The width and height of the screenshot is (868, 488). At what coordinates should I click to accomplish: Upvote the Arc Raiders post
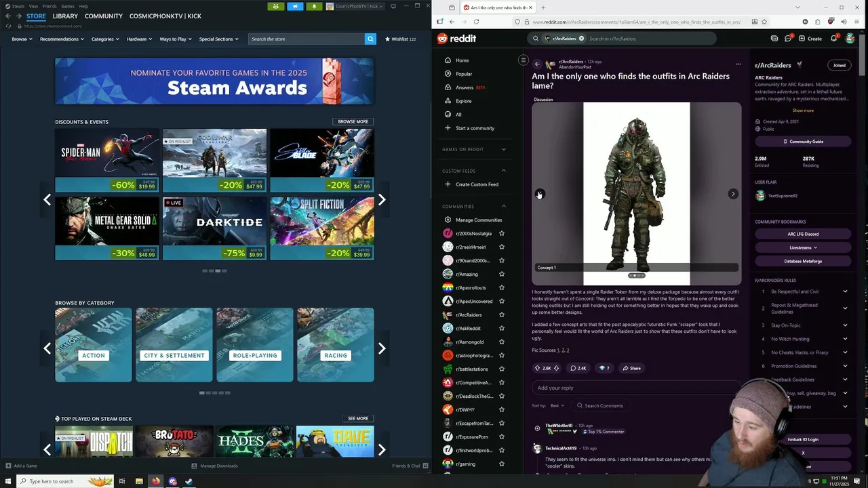click(538, 368)
